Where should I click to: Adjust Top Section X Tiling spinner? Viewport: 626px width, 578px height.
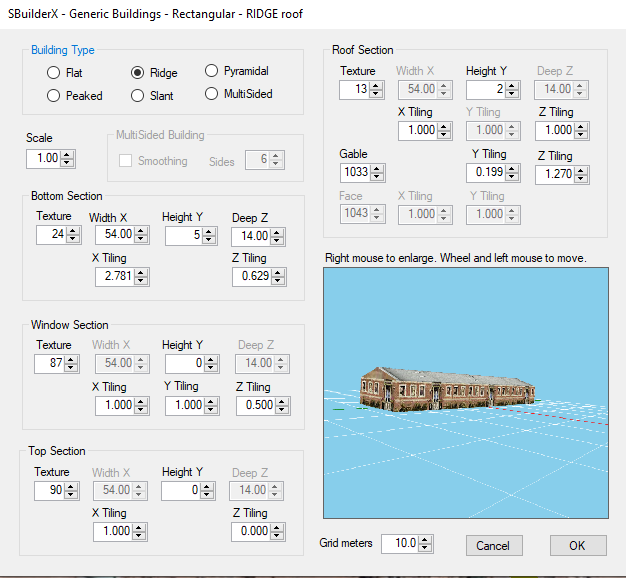pos(139,532)
